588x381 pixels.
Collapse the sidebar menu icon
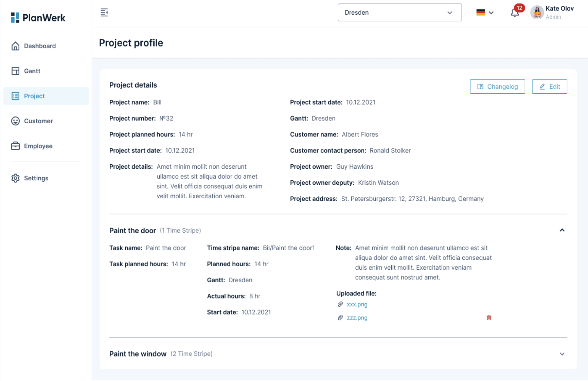click(104, 13)
